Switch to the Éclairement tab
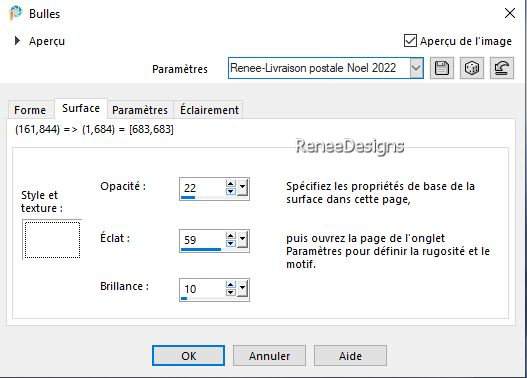Image resolution: width=527 pixels, height=378 pixels. click(209, 110)
